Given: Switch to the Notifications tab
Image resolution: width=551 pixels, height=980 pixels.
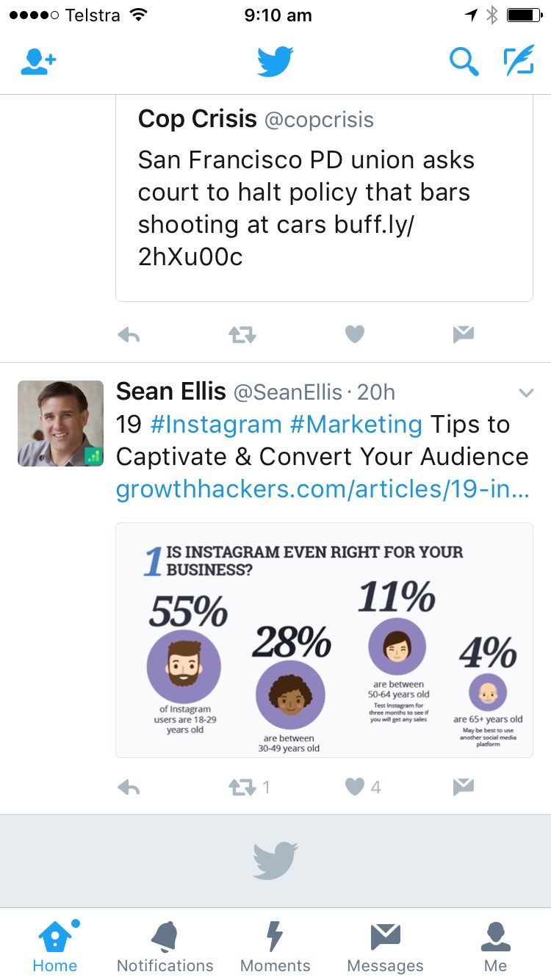Looking at the screenshot, I should [165, 944].
